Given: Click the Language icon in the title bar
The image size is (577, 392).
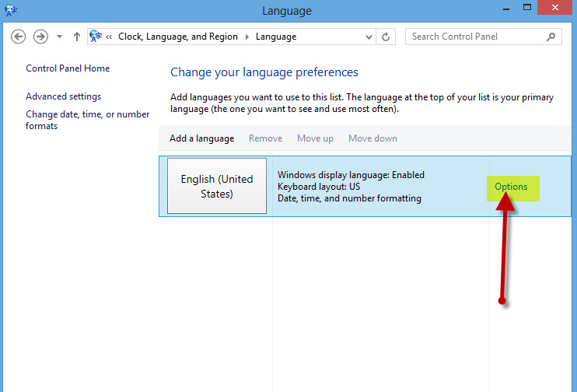Looking at the screenshot, I should pos(11,10).
